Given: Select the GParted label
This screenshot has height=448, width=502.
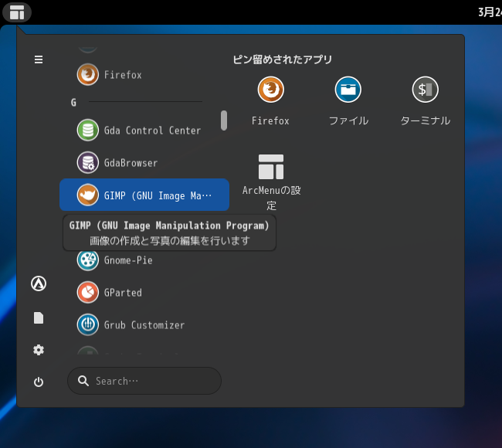Looking at the screenshot, I should [123, 293].
